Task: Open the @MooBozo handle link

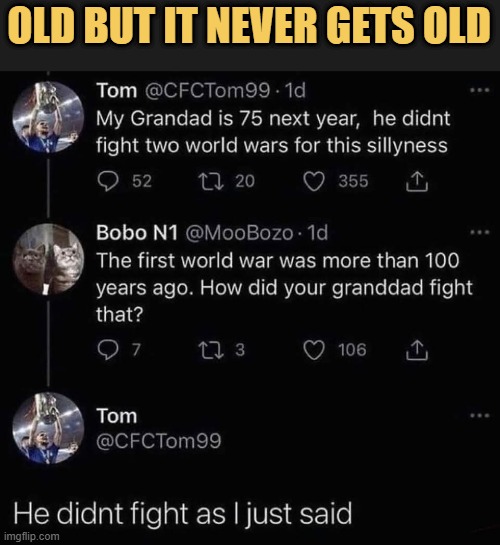Action: (239, 233)
